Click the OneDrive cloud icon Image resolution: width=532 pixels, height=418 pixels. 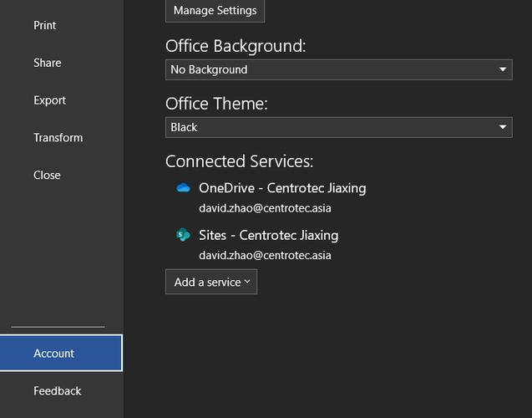(183, 188)
